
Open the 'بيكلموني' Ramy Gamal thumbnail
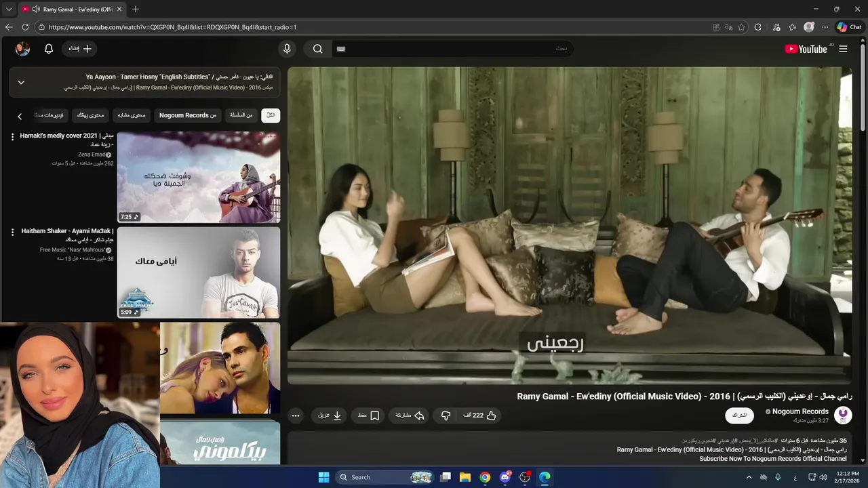point(220,442)
